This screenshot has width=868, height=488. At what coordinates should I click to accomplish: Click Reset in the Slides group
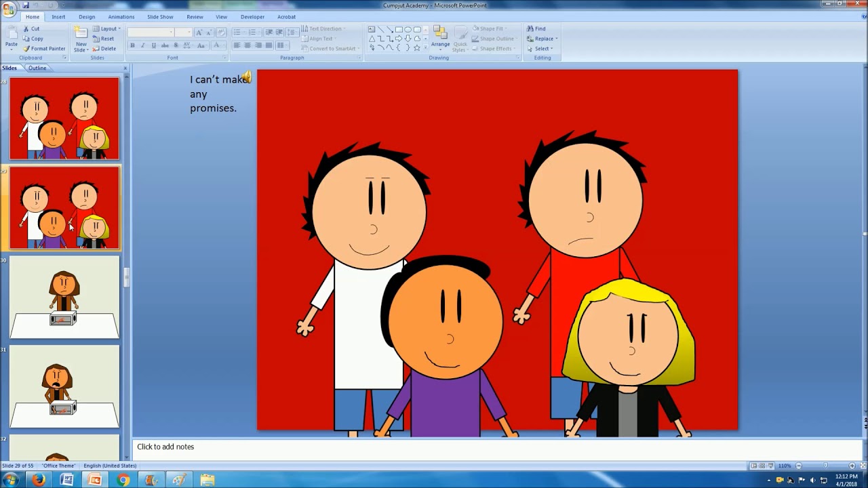coord(103,39)
